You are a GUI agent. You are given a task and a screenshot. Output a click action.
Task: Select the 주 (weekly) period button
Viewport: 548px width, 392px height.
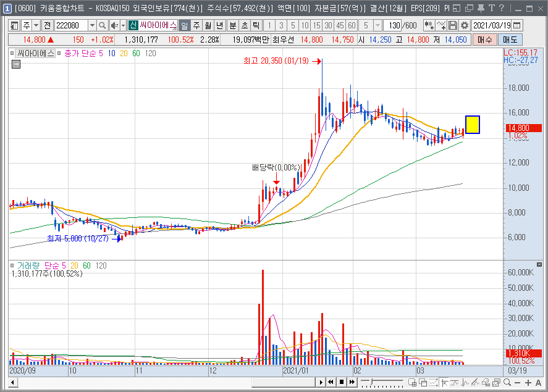[196, 25]
